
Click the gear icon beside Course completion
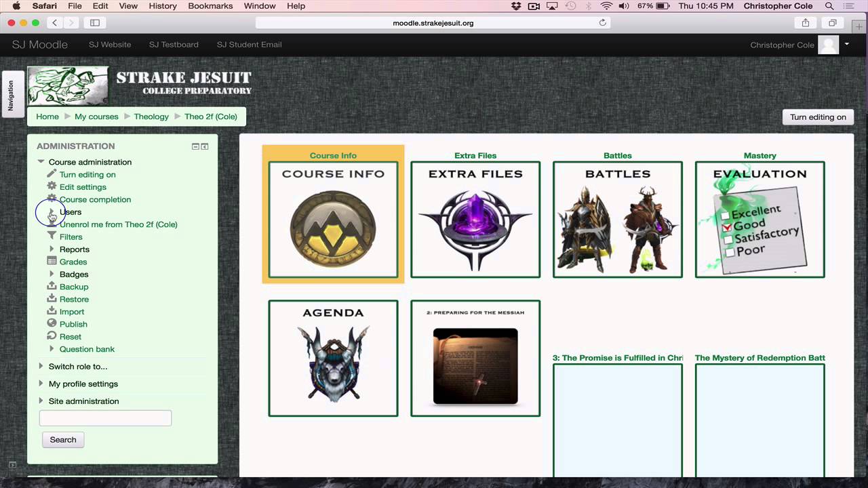tap(52, 199)
